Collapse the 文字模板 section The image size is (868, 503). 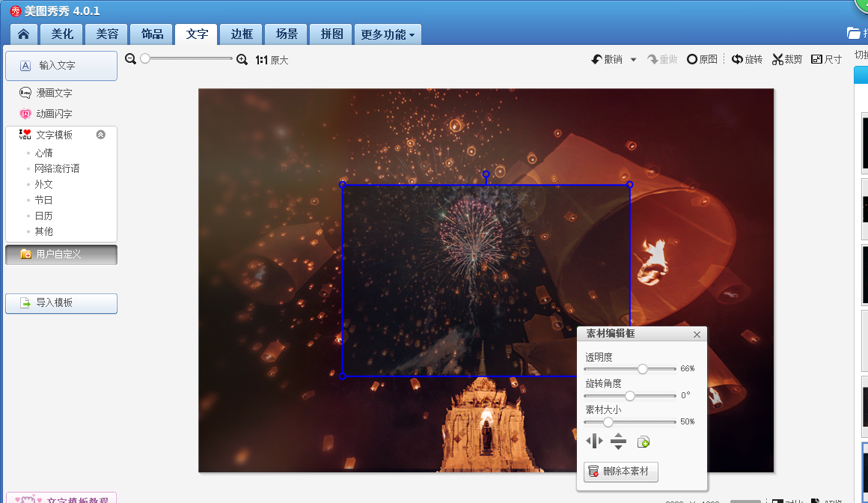coord(101,135)
